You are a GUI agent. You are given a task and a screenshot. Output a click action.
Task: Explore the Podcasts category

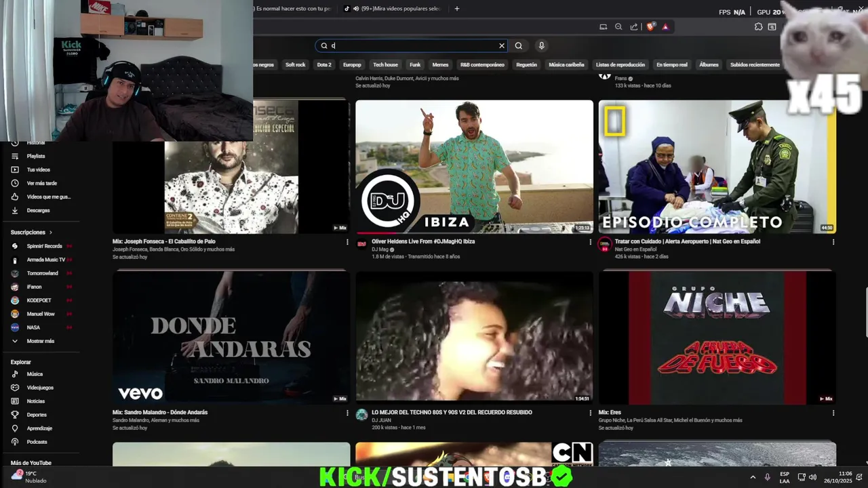click(37, 442)
